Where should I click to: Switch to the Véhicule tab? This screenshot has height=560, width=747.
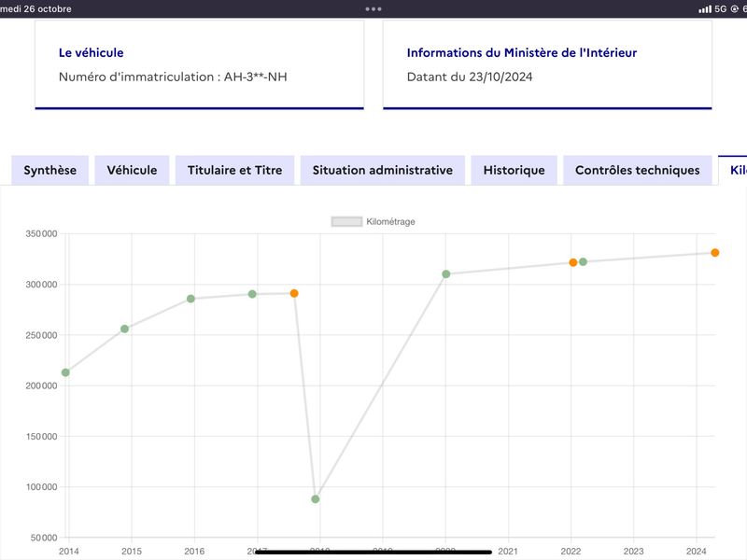(132, 170)
